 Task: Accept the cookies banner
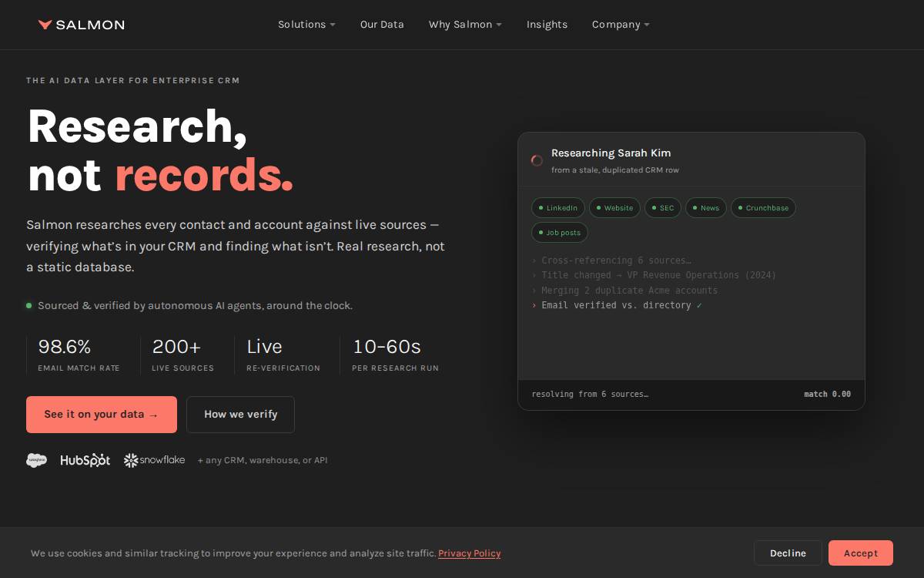point(861,553)
